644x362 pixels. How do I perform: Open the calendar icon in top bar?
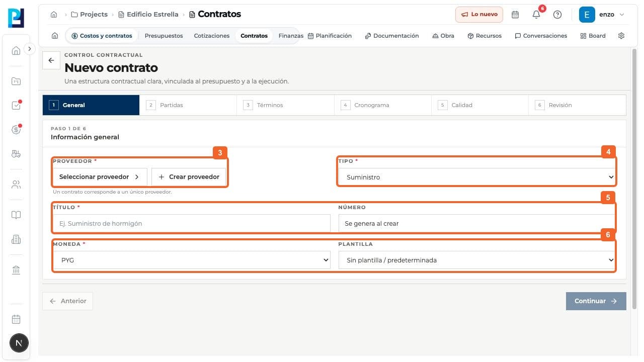(515, 15)
